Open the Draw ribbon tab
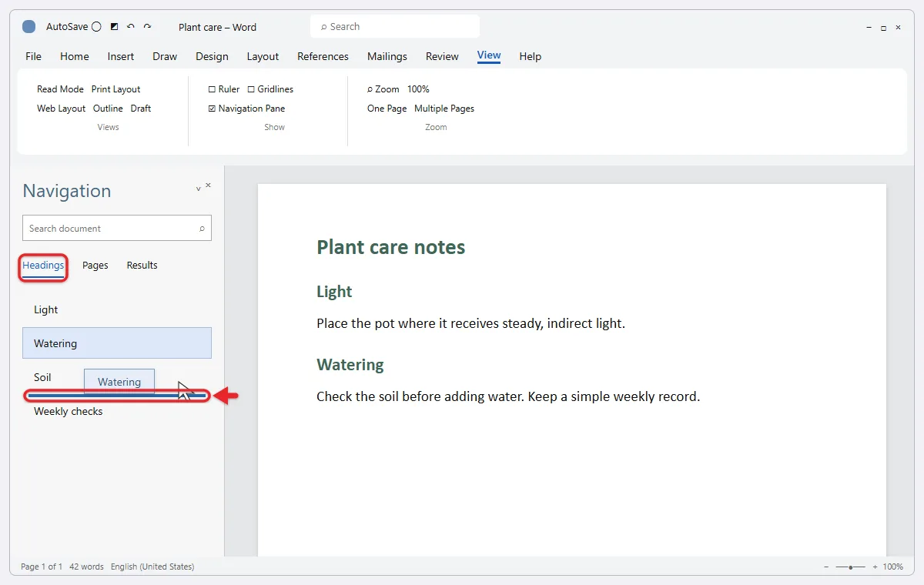This screenshot has width=924, height=585. [165, 56]
